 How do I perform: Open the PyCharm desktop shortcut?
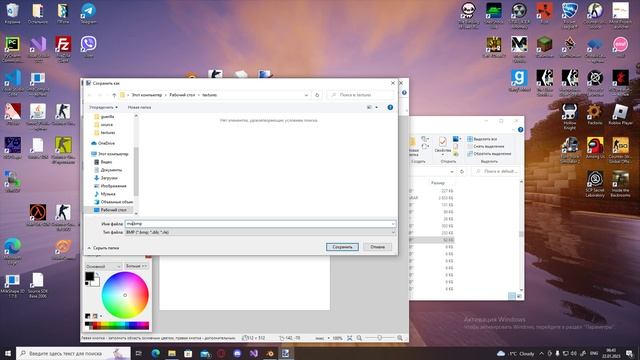tap(13, 48)
